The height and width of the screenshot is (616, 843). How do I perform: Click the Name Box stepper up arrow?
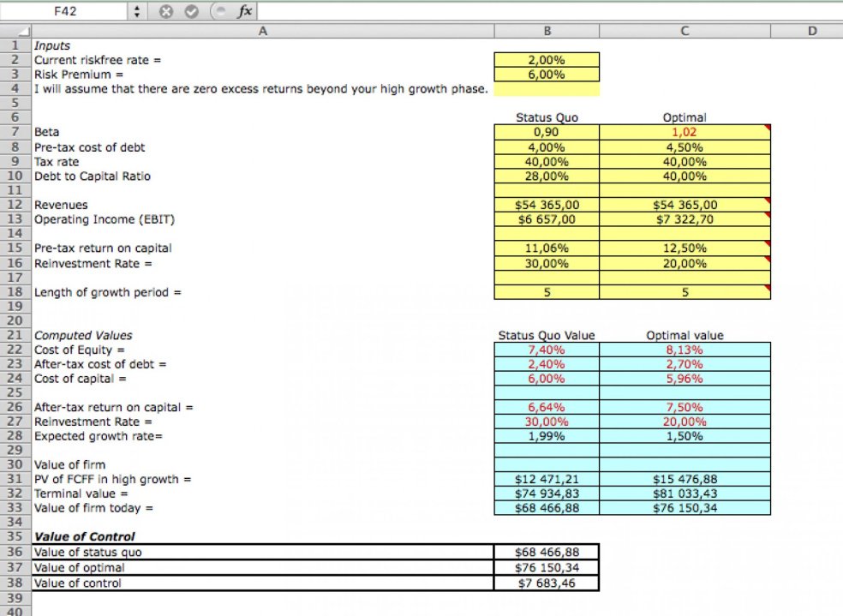pos(136,7)
